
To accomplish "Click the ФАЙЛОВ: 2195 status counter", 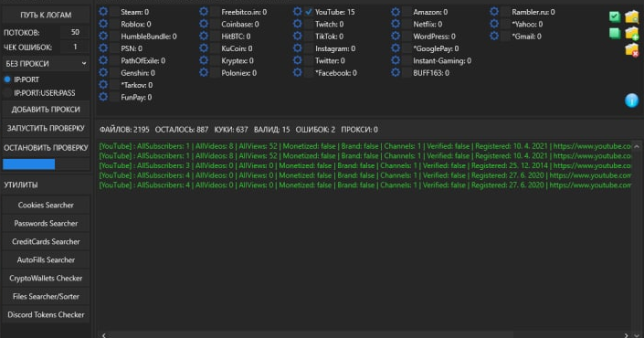I will (x=124, y=130).
